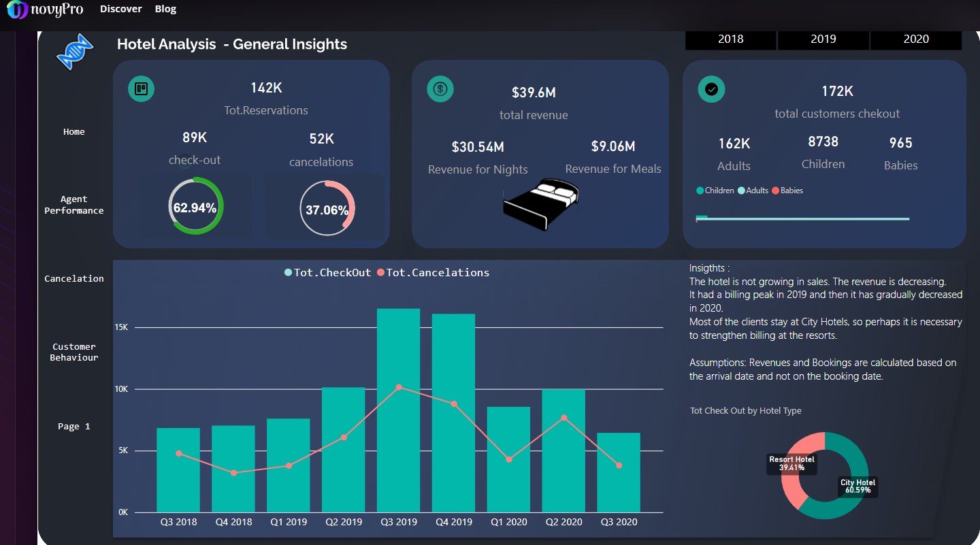
Task: Open the Agent Performance page
Action: (74, 205)
